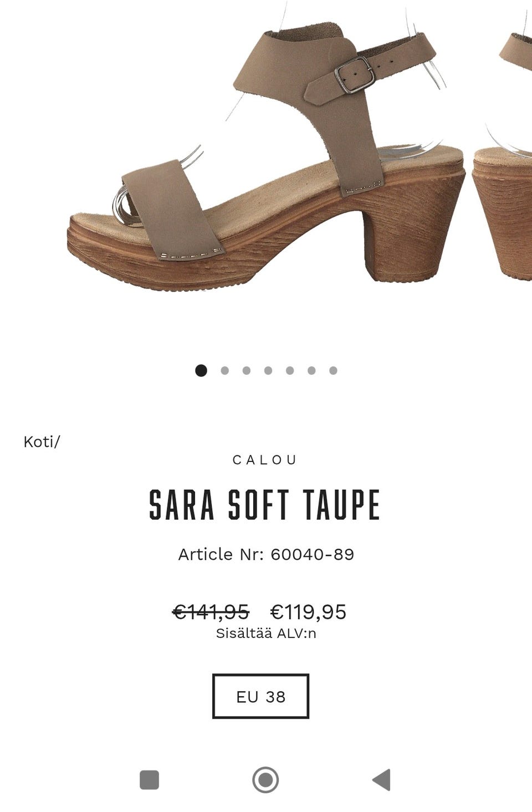The width and height of the screenshot is (532, 812).
Task: Jump to second carousel image dot
Action: (224, 371)
